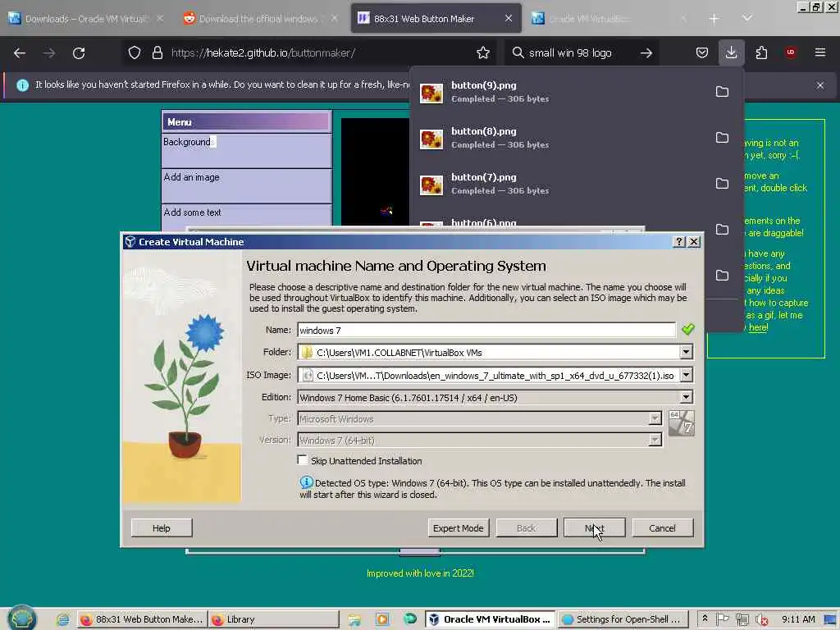Open Firefox hamburger application menu

[820, 53]
